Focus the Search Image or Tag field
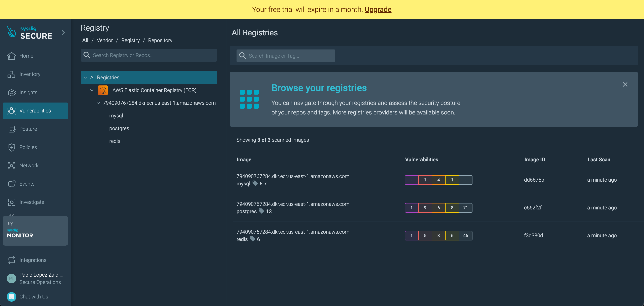Screen dimensions: 644x306 (x=286, y=56)
